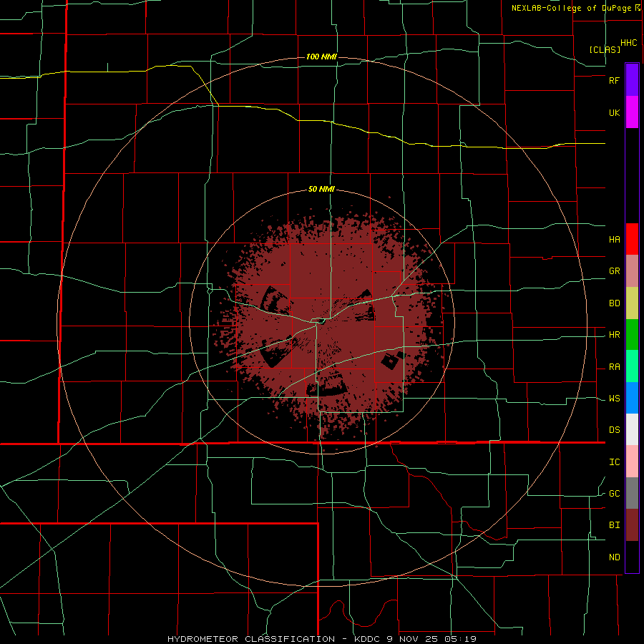Pick the HR green legend swatch
Image resolution: width=644 pixels, height=644 pixels.
632,335
